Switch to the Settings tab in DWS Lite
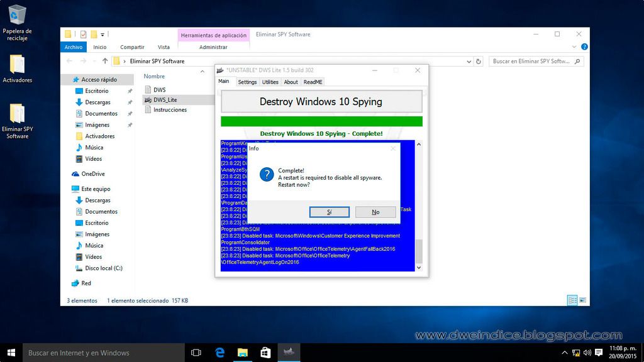 [x=247, y=82]
